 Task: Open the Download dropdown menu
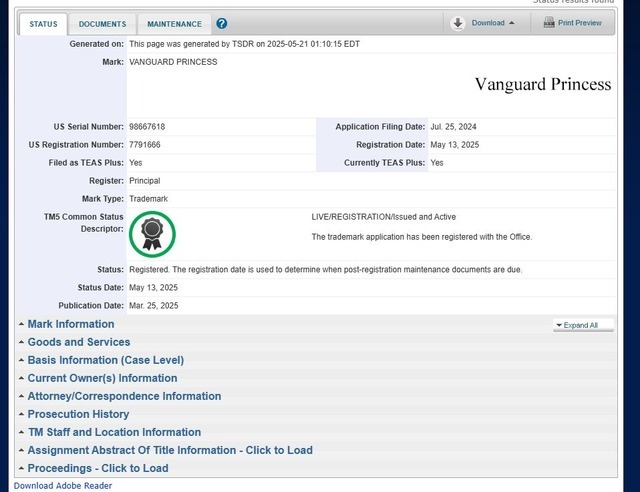click(493, 23)
